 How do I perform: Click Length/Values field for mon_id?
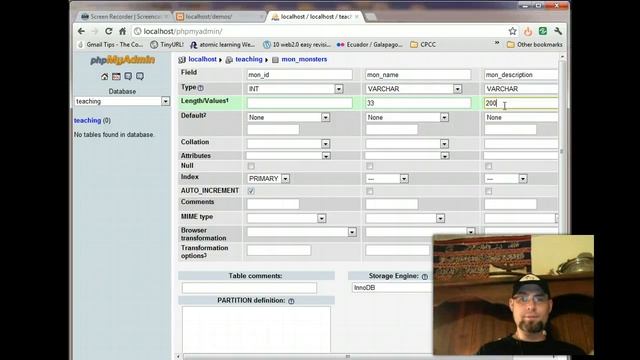pos(299,103)
